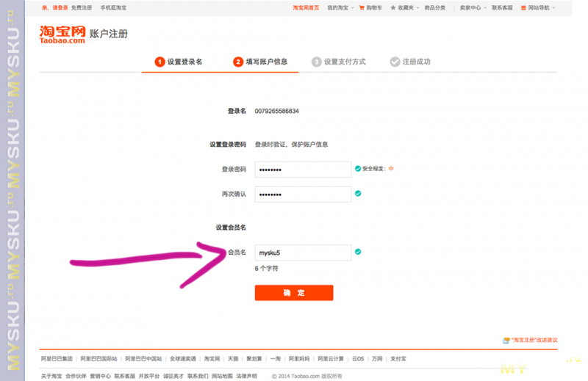Image resolution: width=588 pixels, height=381 pixels.
Task: Open the 阿里妈妈 footer link
Action: click(299, 358)
